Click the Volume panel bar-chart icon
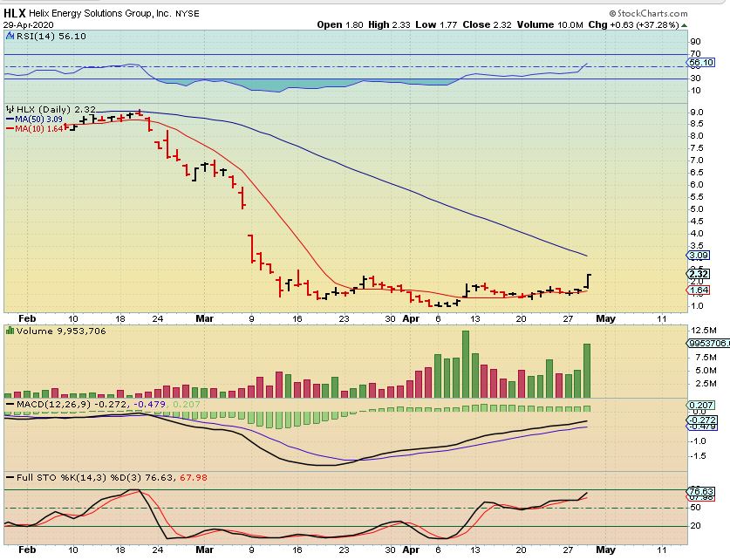 click(x=10, y=331)
